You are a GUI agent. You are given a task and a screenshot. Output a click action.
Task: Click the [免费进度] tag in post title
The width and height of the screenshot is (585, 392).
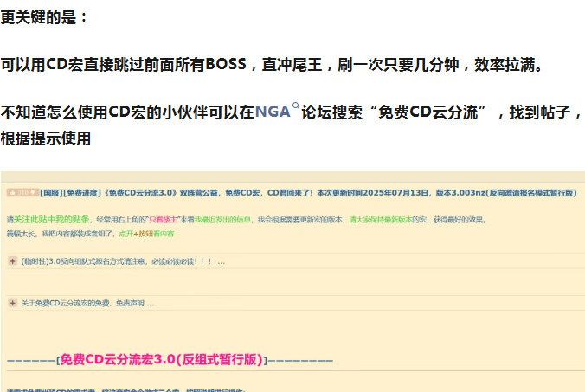84,193
